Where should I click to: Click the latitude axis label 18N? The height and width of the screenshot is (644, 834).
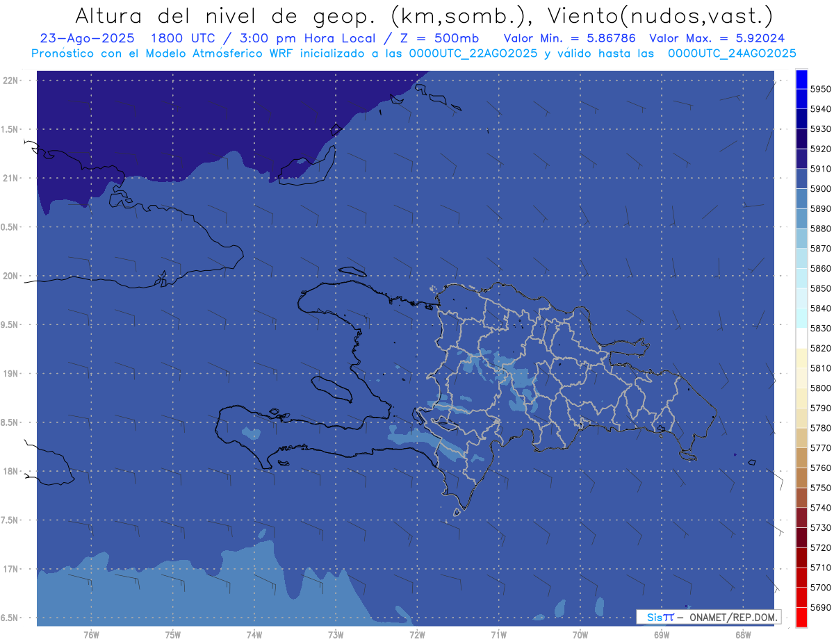tap(10, 471)
